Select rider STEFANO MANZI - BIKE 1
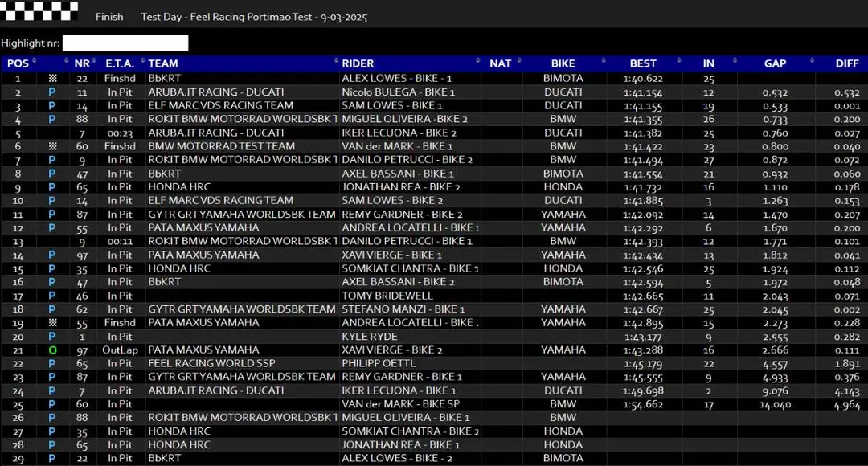The height and width of the screenshot is (466, 868). pyautogui.click(x=403, y=309)
